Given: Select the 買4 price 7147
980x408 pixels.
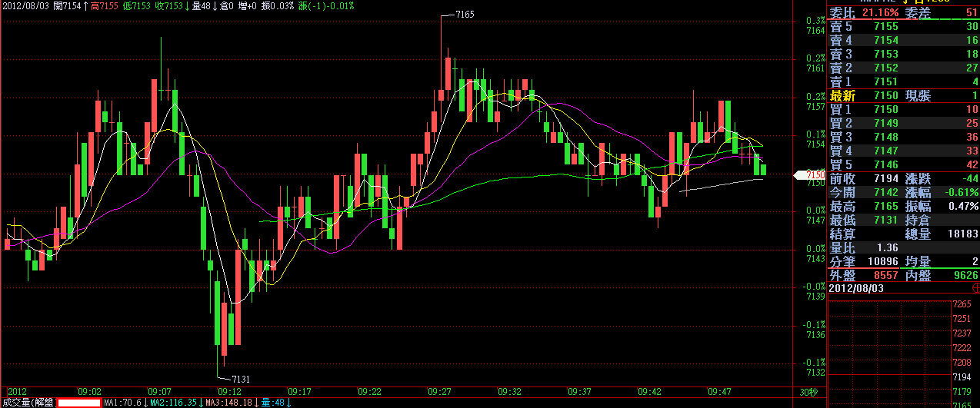Looking at the screenshot, I should pyautogui.click(x=886, y=151).
